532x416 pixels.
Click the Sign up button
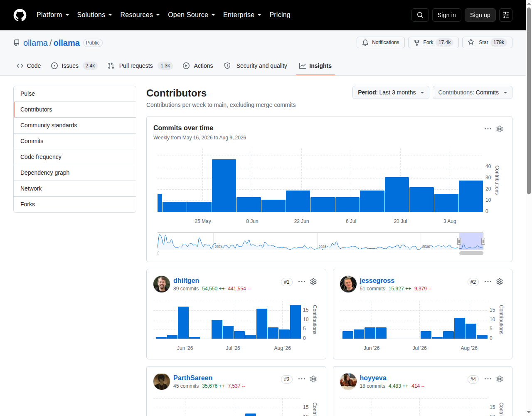pyautogui.click(x=480, y=15)
